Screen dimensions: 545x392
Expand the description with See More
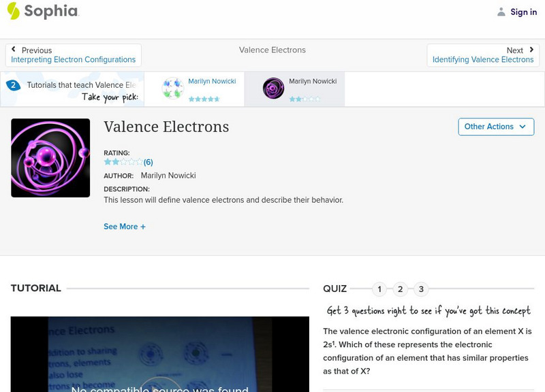click(125, 226)
